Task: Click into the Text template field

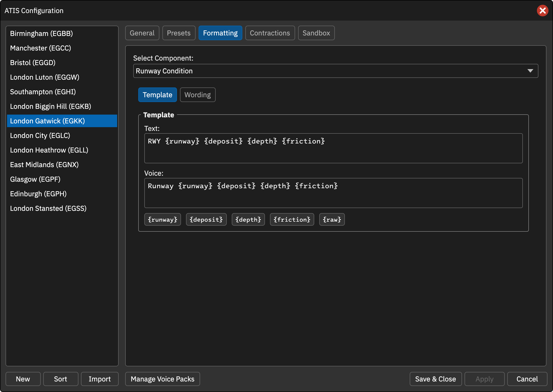Action: [333, 148]
